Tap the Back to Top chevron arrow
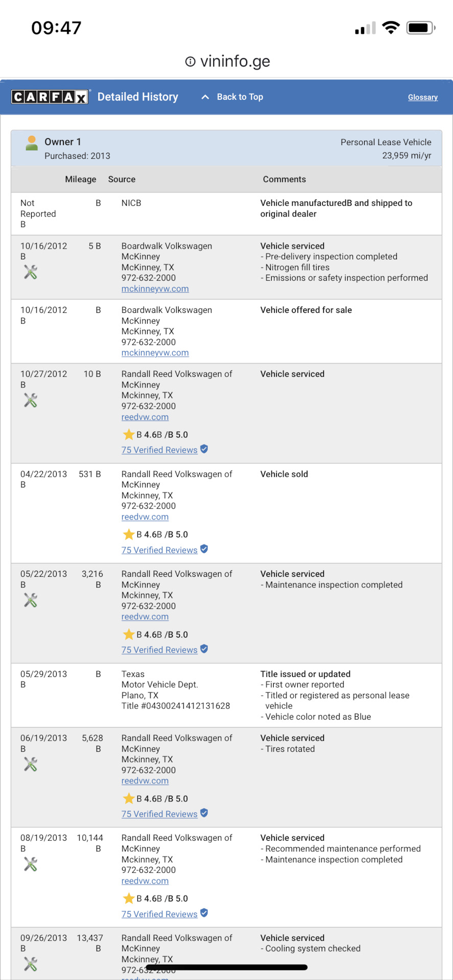The height and width of the screenshot is (980, 453). pos(205,97)
